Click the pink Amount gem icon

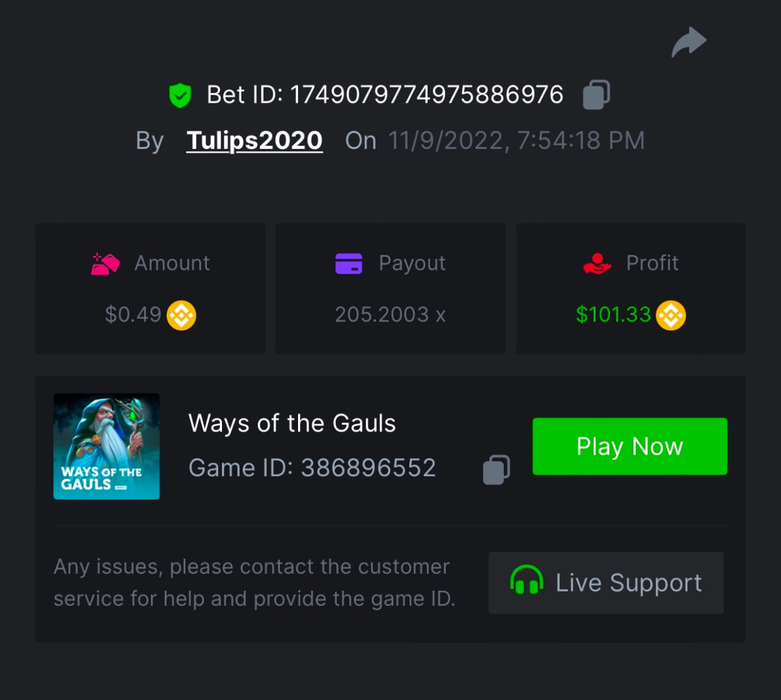pos(105,263)
